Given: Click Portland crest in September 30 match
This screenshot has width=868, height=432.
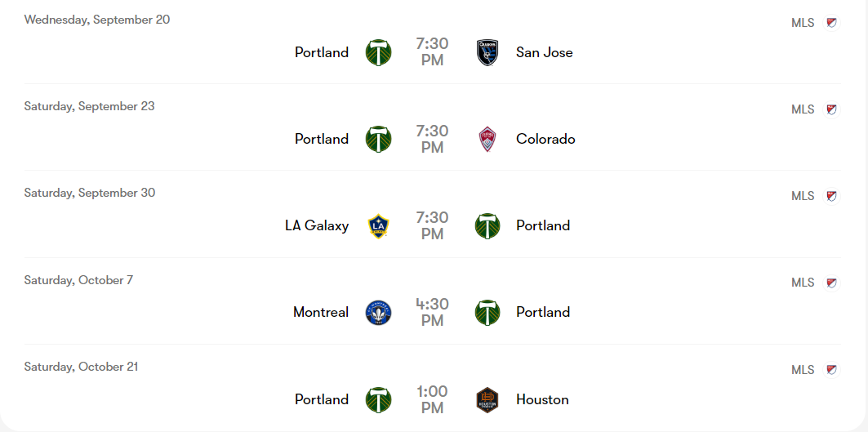Looking at the screenshot, I should (x=487, y=226).
